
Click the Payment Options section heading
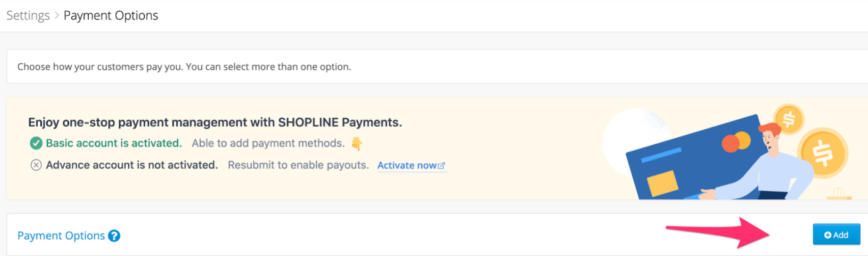(x=61, y=236)
